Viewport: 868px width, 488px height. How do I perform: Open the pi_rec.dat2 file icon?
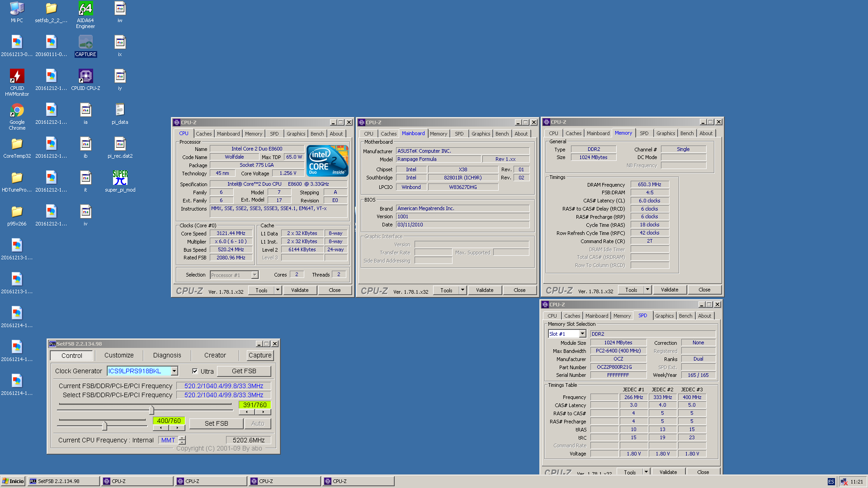[x=120, y=148]
